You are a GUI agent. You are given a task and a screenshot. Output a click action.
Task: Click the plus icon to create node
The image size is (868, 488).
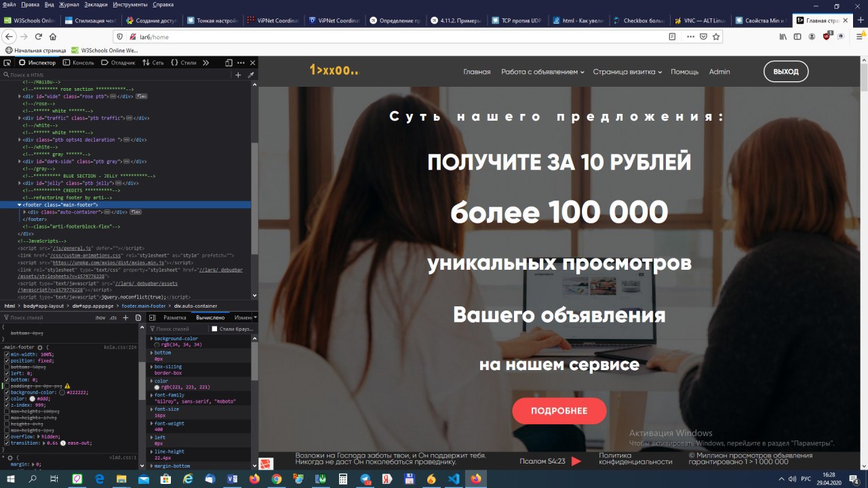[x=238, y=75]
